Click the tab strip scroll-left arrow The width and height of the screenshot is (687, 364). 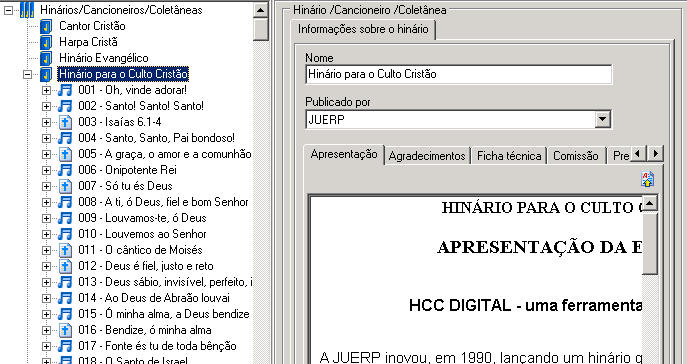click(639, 153)
